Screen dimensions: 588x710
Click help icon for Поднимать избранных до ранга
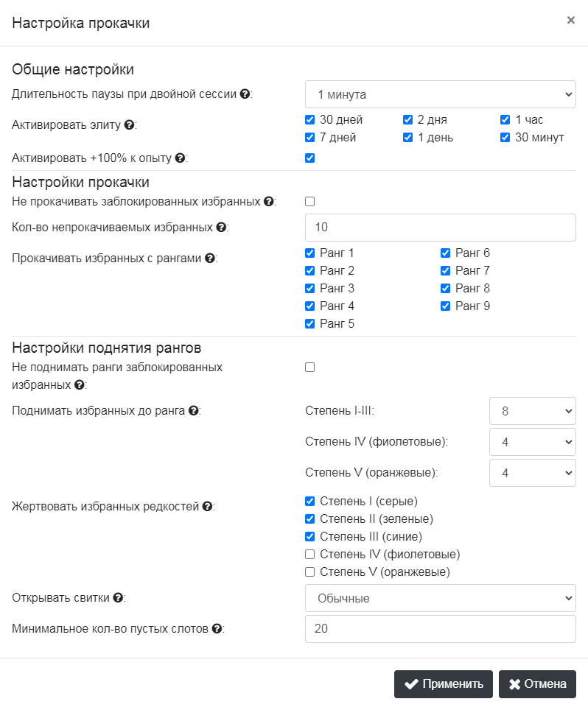(194, 411)
